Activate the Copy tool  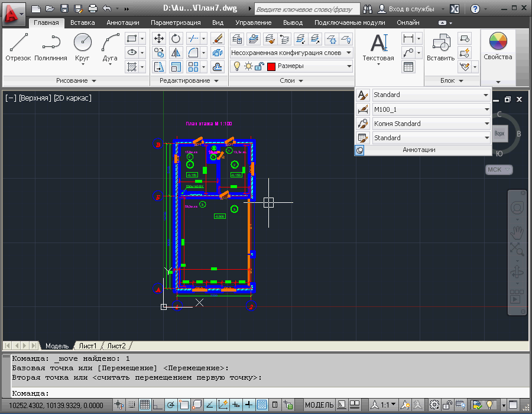[x=159, y=53]
